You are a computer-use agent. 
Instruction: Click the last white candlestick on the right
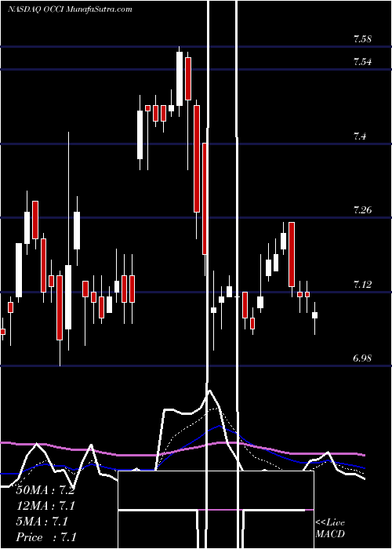tap(314, 315)
